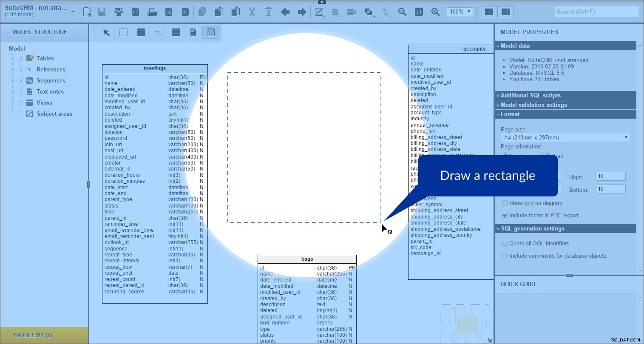
Task: Open the 100% zoom level dropdown
Action: (x=460, y=12)
